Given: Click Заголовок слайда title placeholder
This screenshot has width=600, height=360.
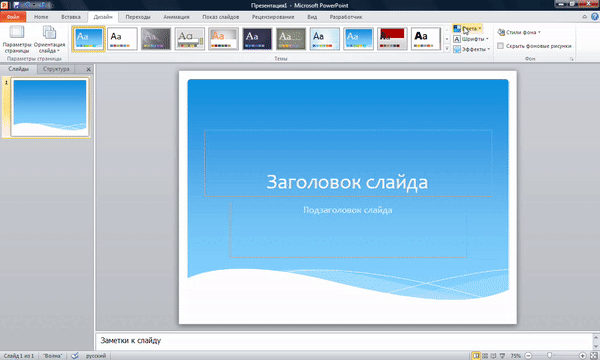Looking at the screenshot, I should tap(348, 164).
